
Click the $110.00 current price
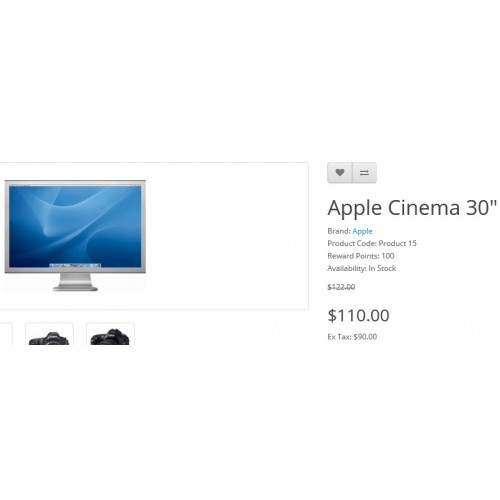(359, 315)
